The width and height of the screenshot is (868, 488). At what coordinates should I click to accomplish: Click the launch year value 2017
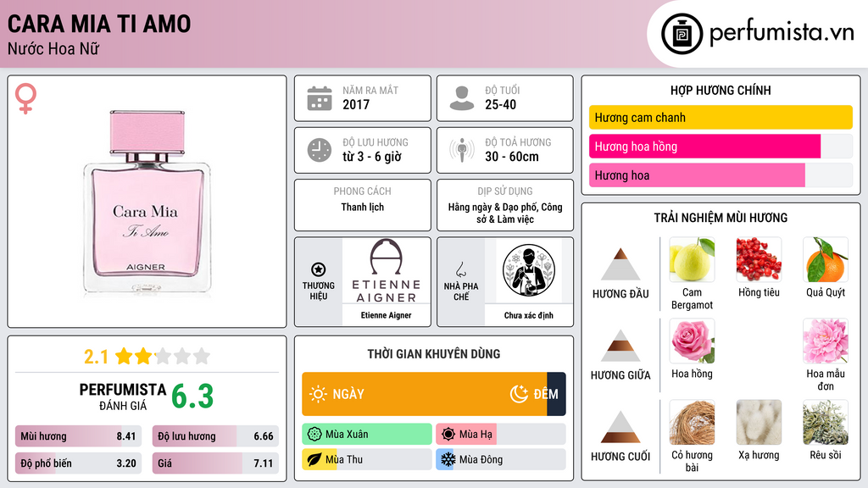[x=356, y=104]
